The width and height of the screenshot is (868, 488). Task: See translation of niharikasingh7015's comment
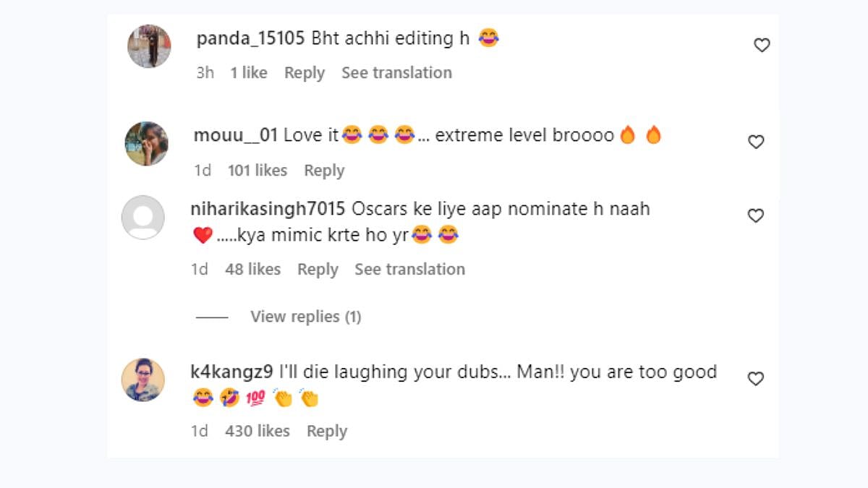(x=409, y=270)
